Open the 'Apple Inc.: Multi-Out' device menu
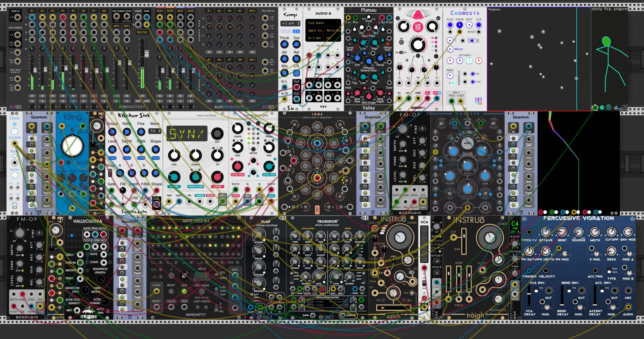Viewport: 644px width, 339px height. 323,30
